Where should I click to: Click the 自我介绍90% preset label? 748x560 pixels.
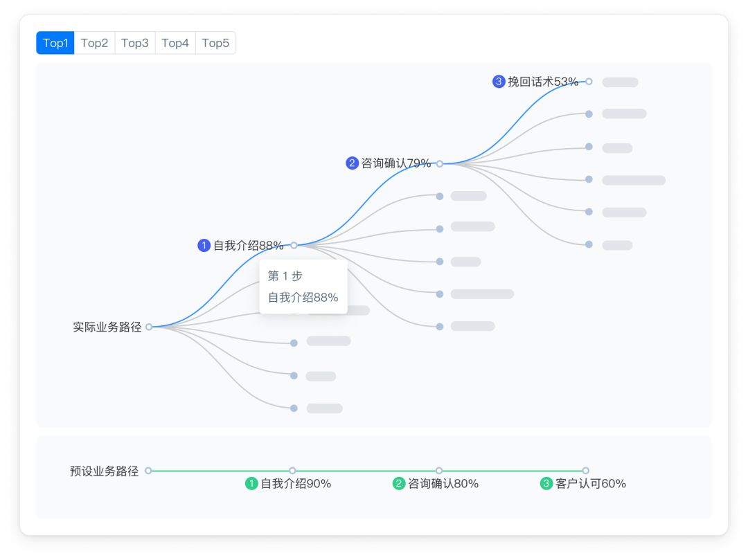tap(296, 484)
